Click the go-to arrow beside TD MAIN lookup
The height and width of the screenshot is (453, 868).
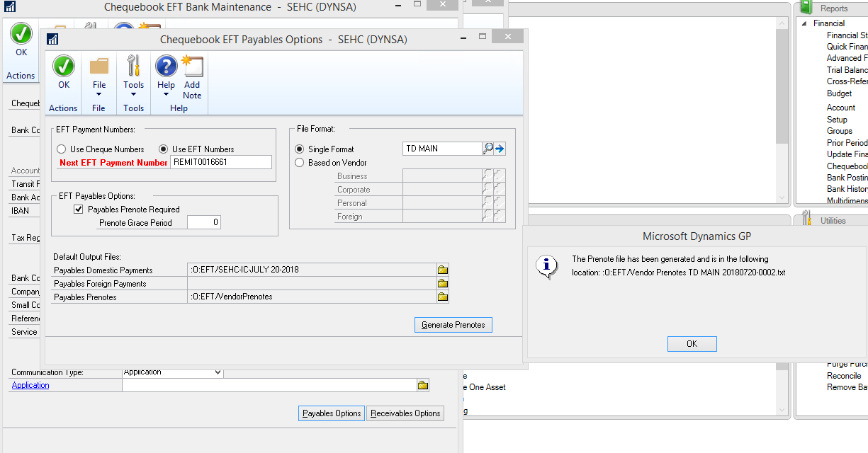[x=501, y=148]
